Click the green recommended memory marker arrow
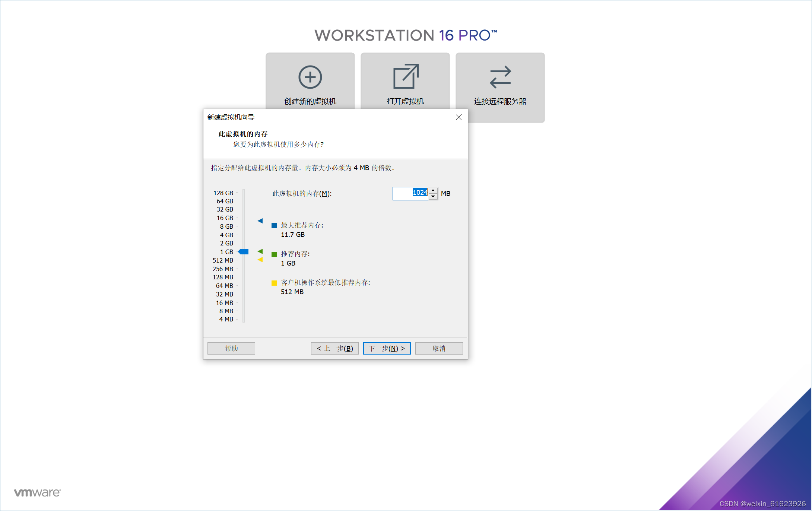 coord(260,251)
